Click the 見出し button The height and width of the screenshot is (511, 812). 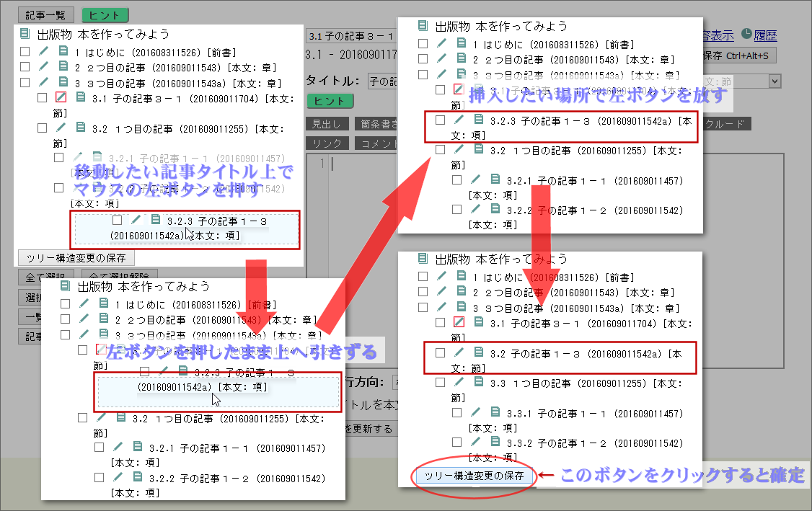coord(326,124)
